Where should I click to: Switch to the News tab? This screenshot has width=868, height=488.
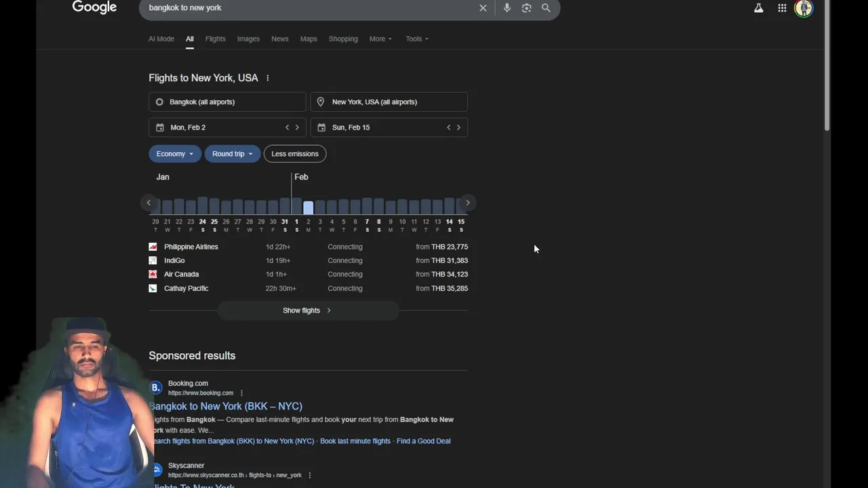pos(280,39)
